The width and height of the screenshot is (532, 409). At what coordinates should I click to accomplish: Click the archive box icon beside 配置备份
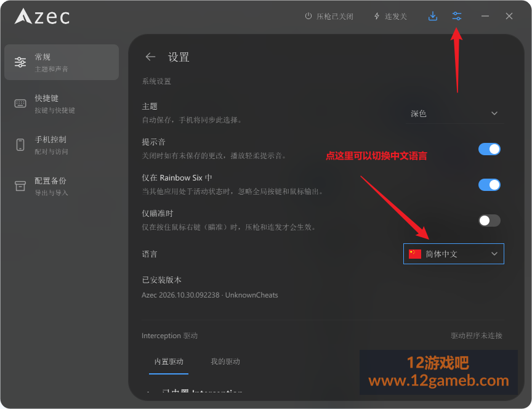[20, 186]
